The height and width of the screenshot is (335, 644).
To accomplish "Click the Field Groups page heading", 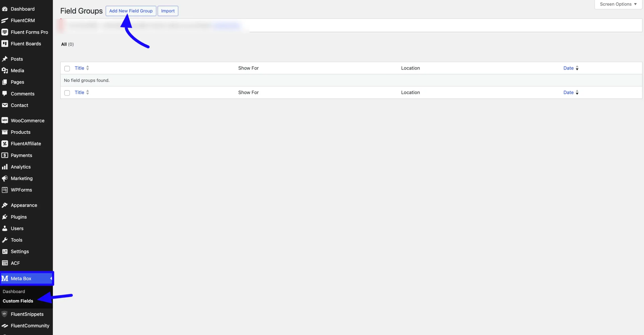I will (x=82, y=11).
